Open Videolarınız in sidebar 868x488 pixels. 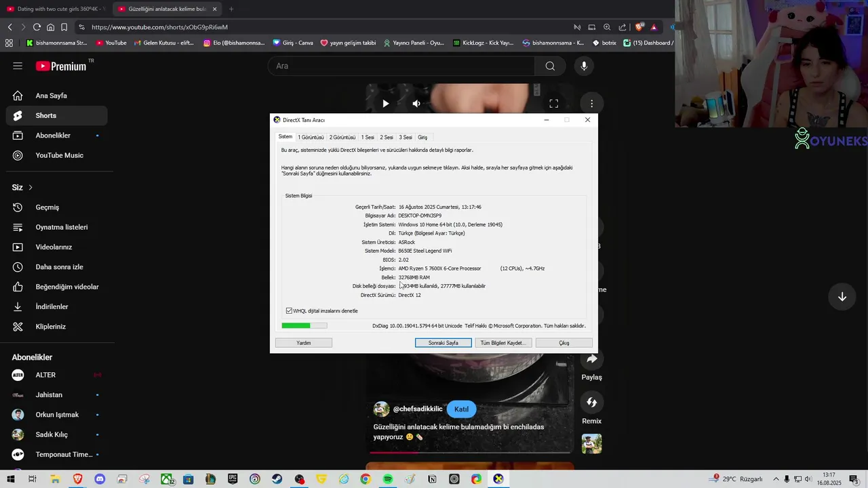(56, 247)
